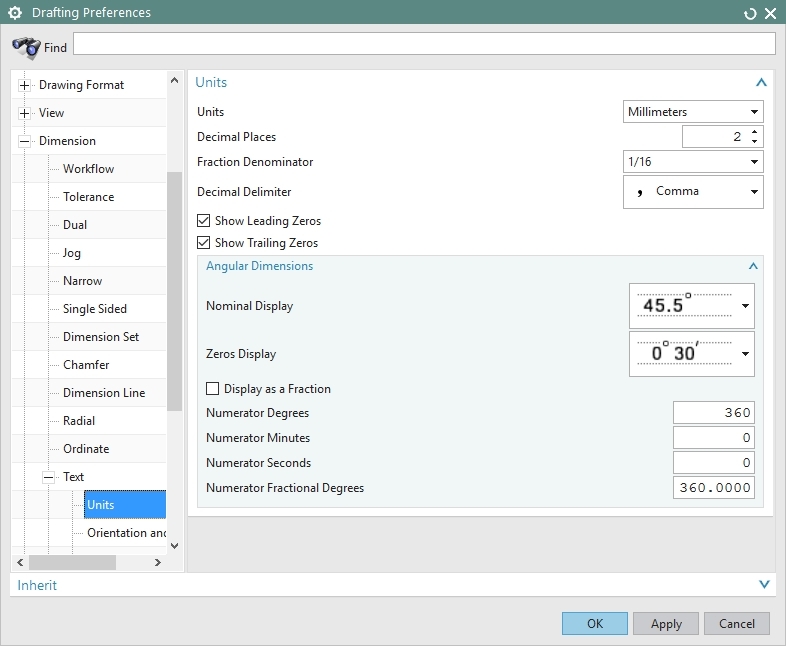The image size is (786, 646).
Task: Click the OK button
Action: [x=595, y=623]
